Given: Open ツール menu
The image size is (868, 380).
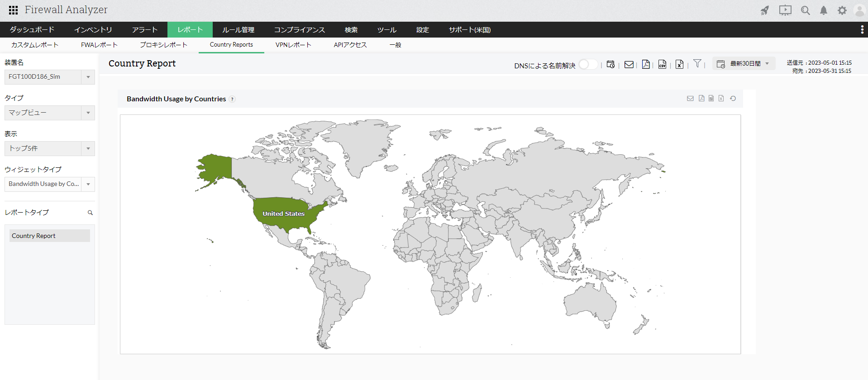Looking at the screenshot, I should point(387,29).
